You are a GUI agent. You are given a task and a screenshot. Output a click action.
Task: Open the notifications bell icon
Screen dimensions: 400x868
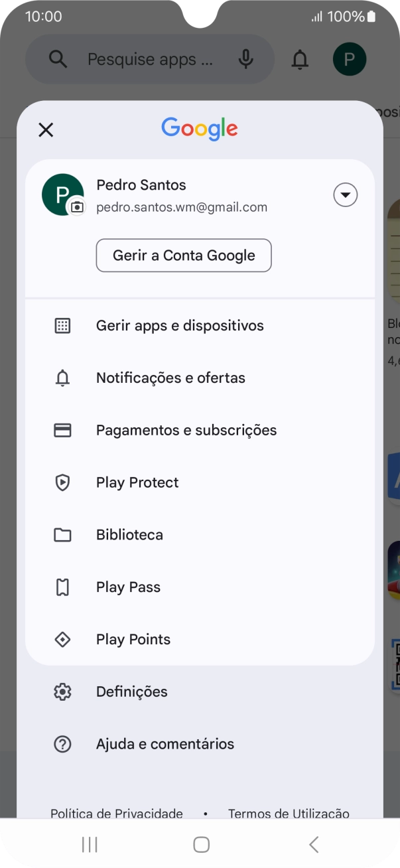[300, 59]
